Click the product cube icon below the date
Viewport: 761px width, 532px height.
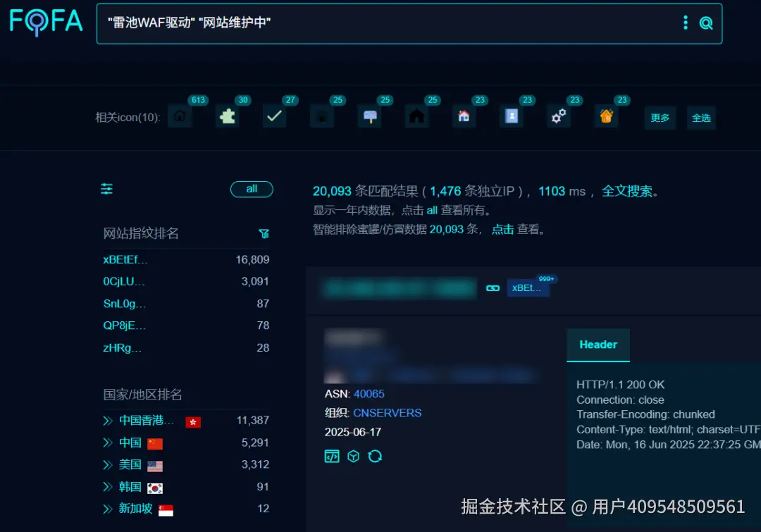353,456
